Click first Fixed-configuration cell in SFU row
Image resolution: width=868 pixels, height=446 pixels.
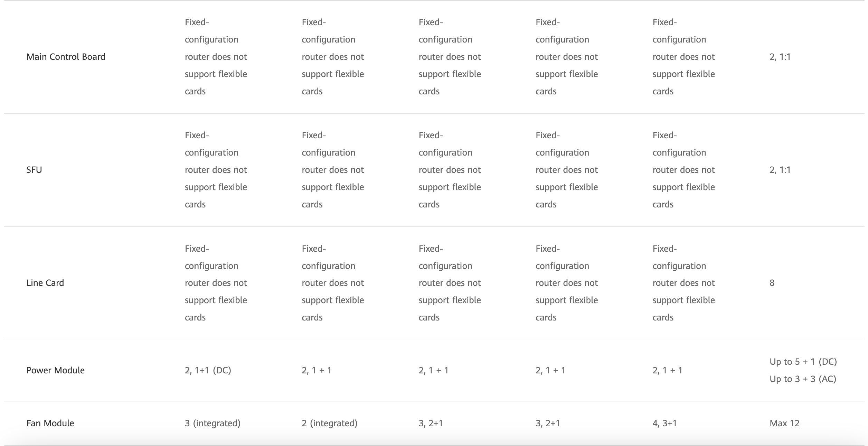coord(216,170)
